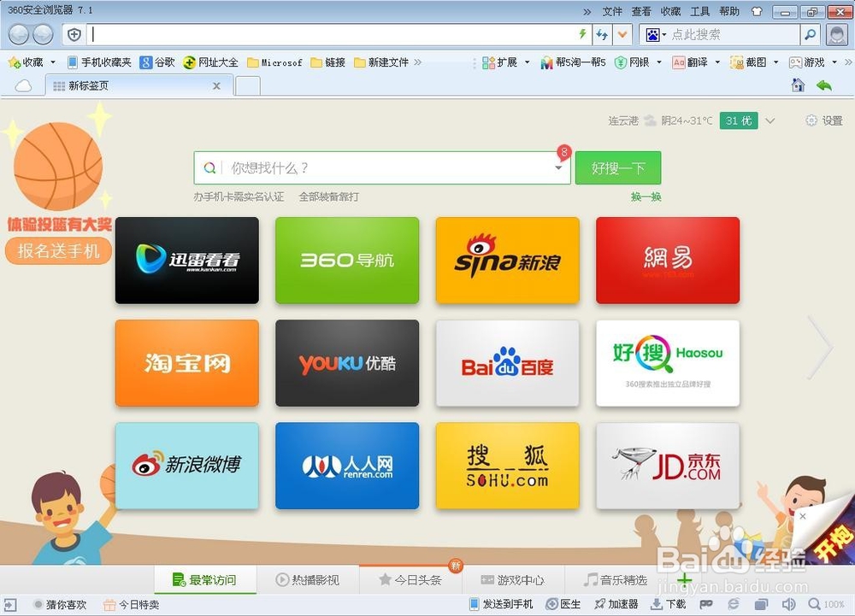Click the speaker mute icon in status bar
Image resolution: width=855 pixels, height=616 pixels.
click(x=788, y=604)
